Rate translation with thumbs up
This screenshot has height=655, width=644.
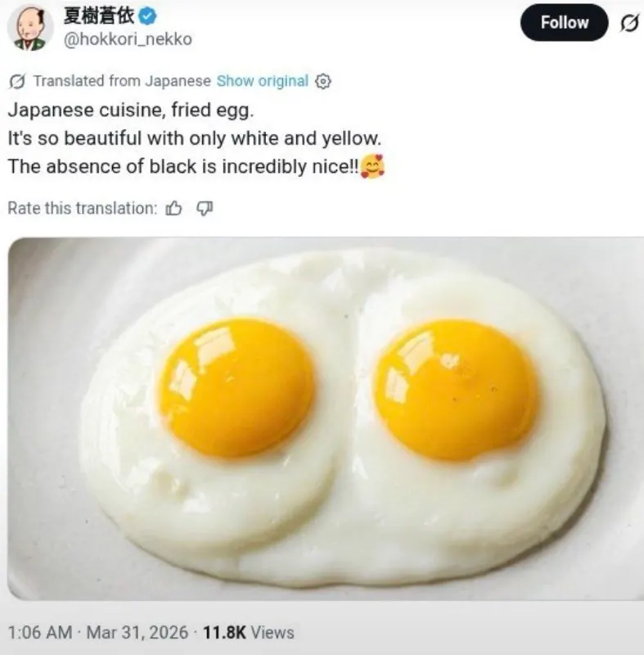(x=173, y=208)
